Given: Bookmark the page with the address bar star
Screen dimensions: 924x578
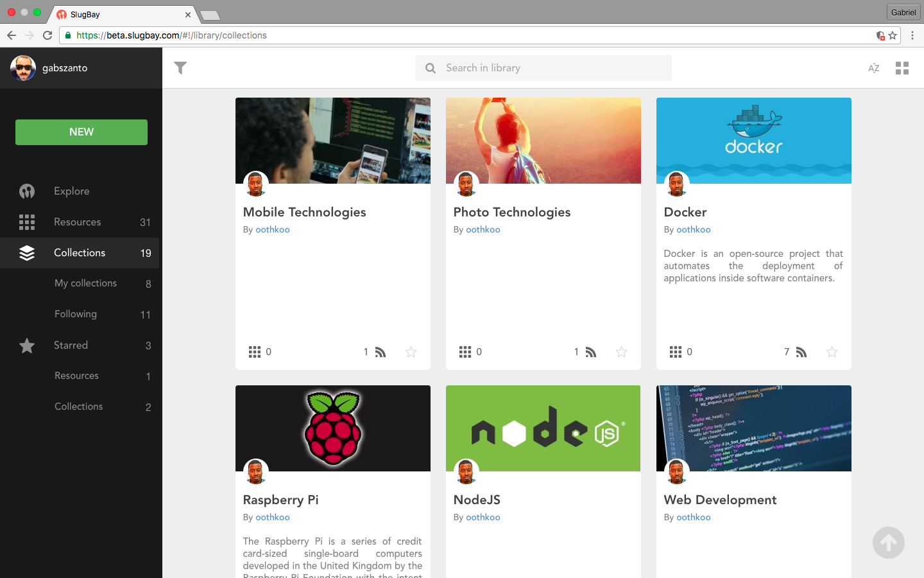Looking at the screenshot, I should point(893,35).
